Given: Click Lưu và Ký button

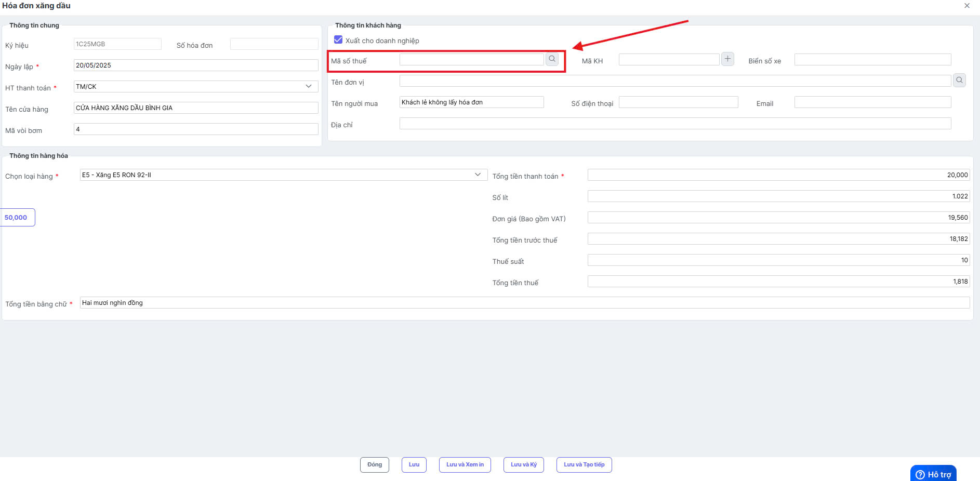Looking at the screenshot, I should coord(523,465).
